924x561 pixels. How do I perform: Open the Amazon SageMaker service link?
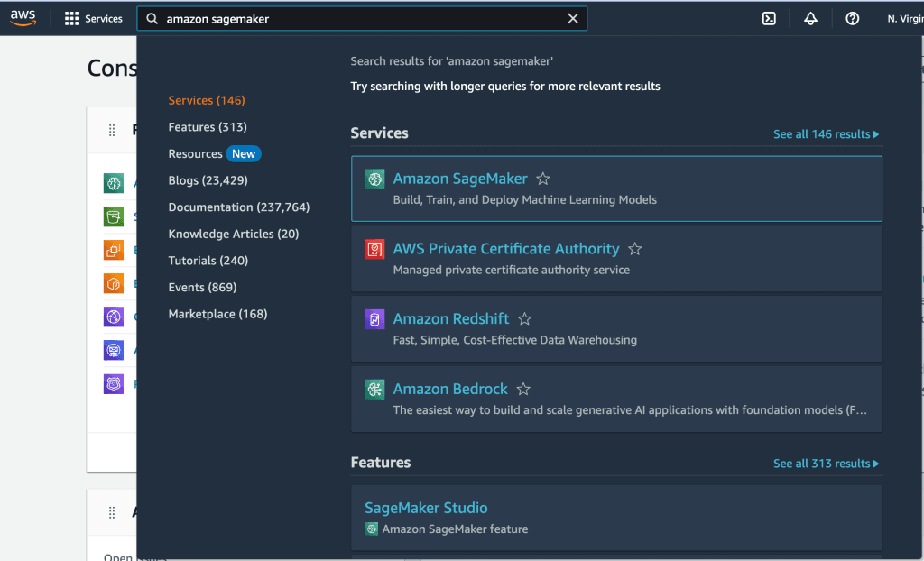pyautogui.click(x=460, y=179)
